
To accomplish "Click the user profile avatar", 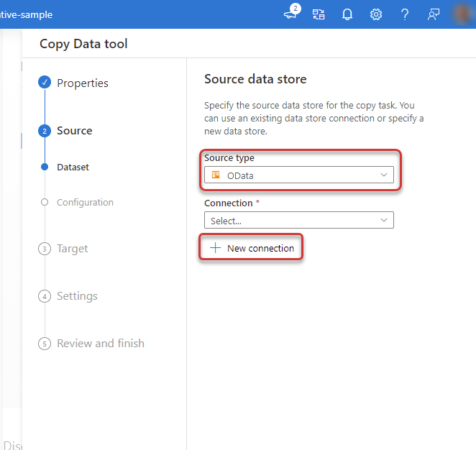I will click(462, 14).
